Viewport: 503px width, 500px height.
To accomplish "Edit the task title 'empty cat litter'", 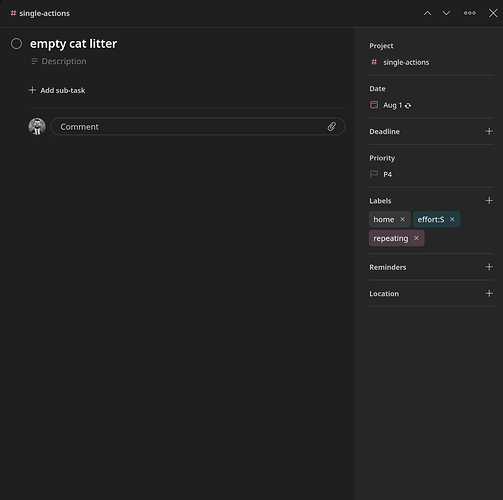I will pyautogui.click(x=73, y=44).
